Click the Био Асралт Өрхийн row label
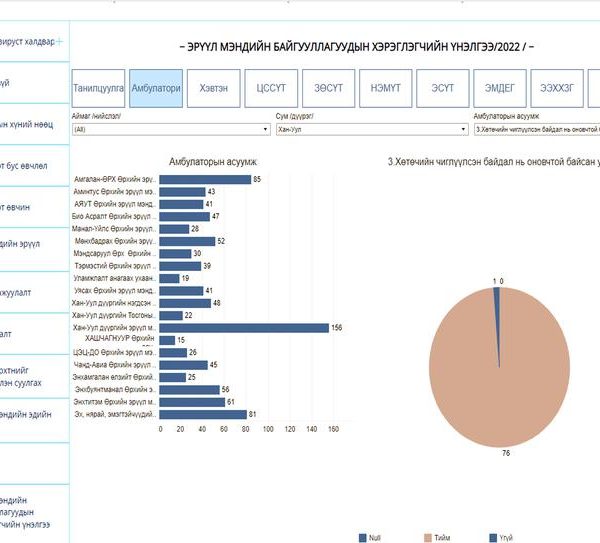600x543 pixels. click(x=114, y=217)
